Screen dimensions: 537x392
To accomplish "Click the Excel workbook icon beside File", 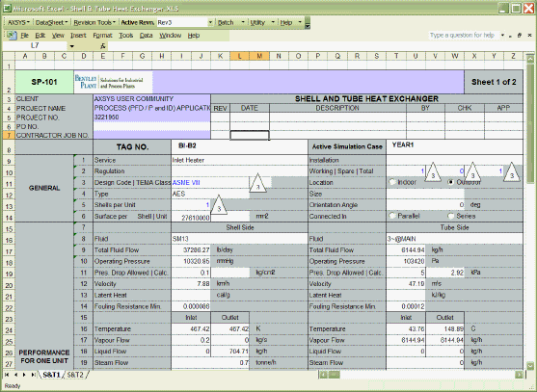I will click(12, 35).
